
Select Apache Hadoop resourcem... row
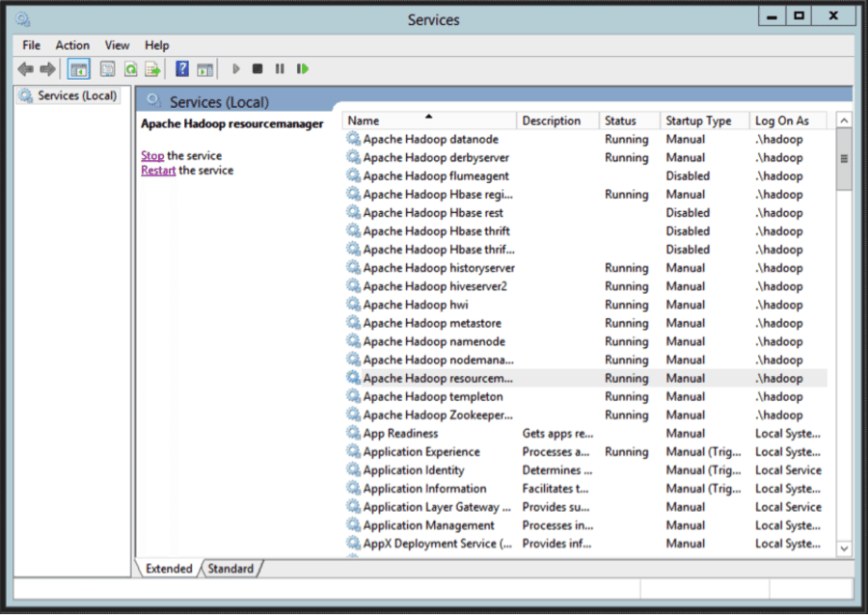[x=584, y=378]
